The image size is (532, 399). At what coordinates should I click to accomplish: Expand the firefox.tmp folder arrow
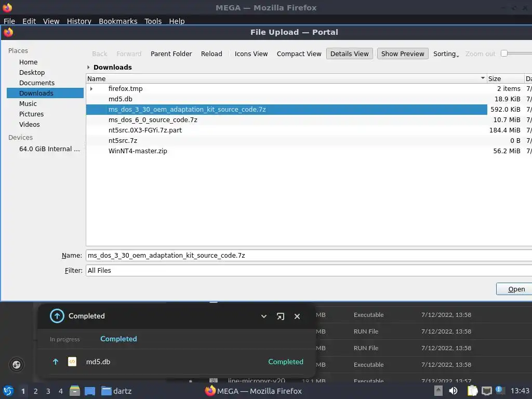(91, 88)
